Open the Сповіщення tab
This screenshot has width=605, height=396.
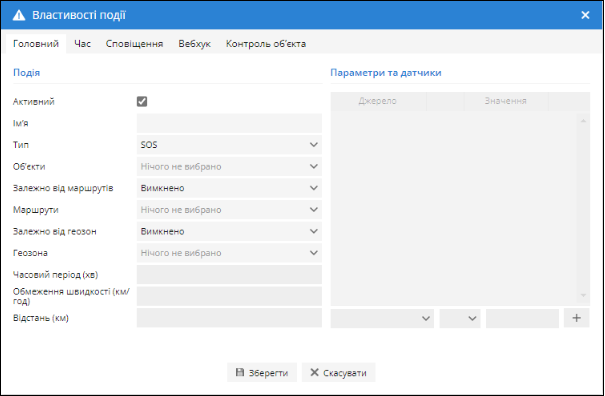click(x=134, y=44)
